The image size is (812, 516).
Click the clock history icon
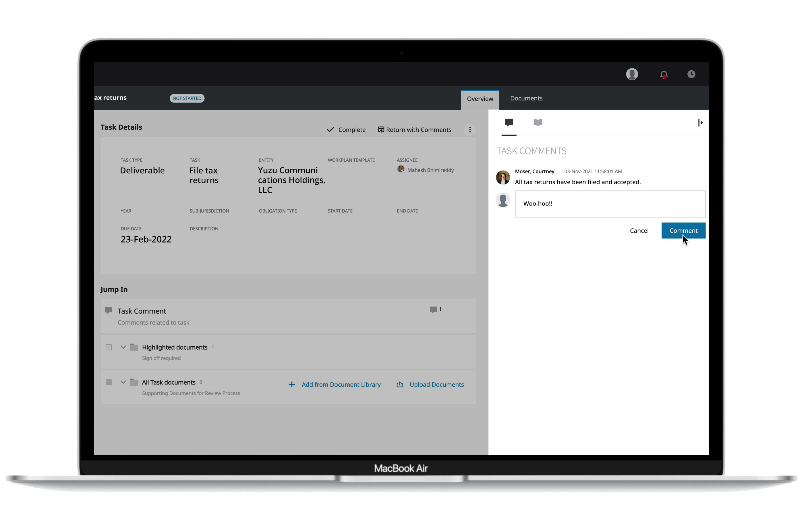[691, 74]
